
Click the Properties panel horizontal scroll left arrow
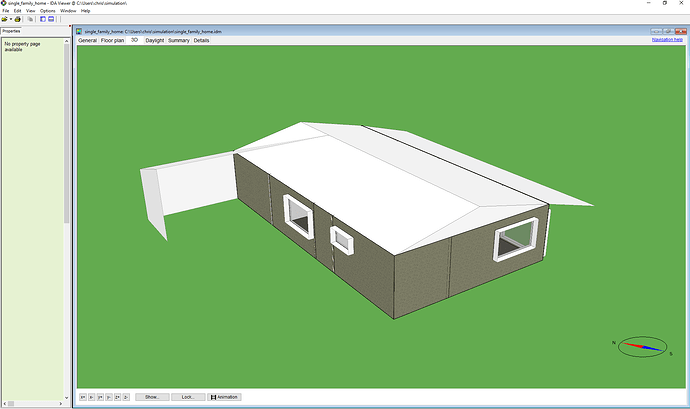(x=4, y=403)
